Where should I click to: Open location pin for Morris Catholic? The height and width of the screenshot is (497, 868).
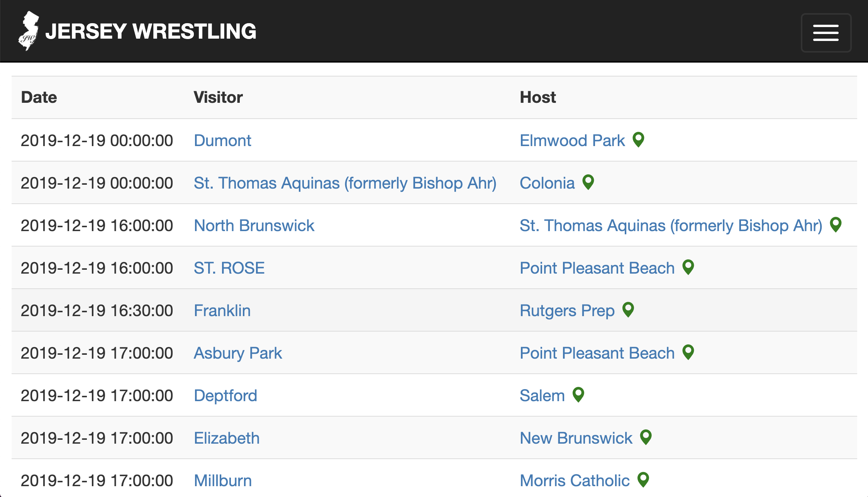tap(643, 480)
